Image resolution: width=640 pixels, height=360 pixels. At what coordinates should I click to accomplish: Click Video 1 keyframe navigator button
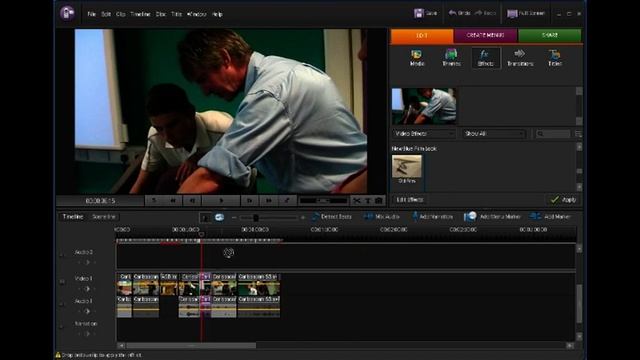point(87,289)
